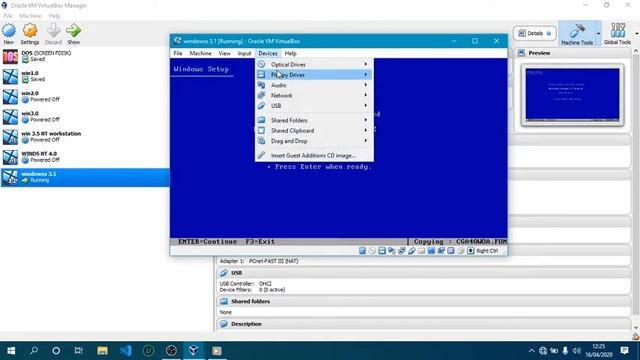Click the keyboard capture icon beside Right Ctrl

point(471,251)
